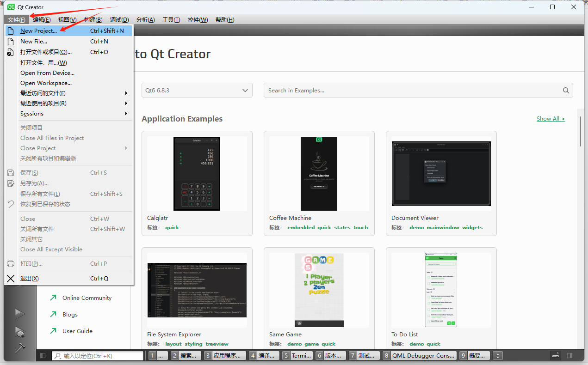This screenshot has height=365, width=588.
Task: Toggle output pane 8 QML Debugger Console
Action: pos(420,356)
